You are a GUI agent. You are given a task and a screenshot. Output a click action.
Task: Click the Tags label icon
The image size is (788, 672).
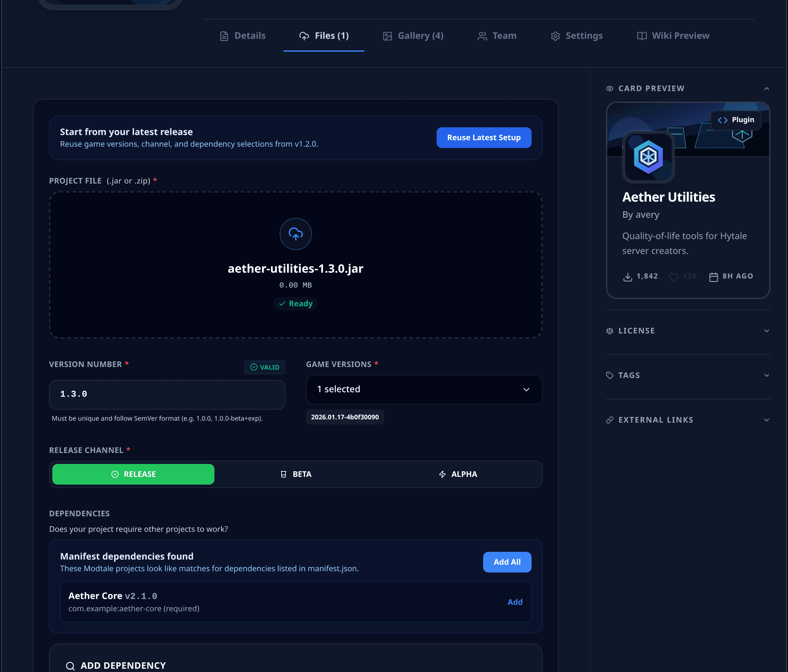[x=610, y=375]
